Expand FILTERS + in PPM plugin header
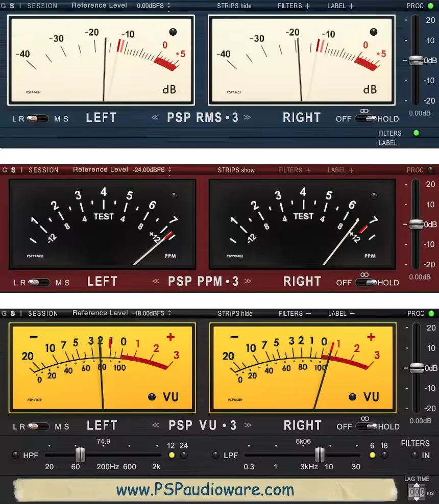Image resolution: width=439 pixels, height=504 pixels. tap(295, 170)
